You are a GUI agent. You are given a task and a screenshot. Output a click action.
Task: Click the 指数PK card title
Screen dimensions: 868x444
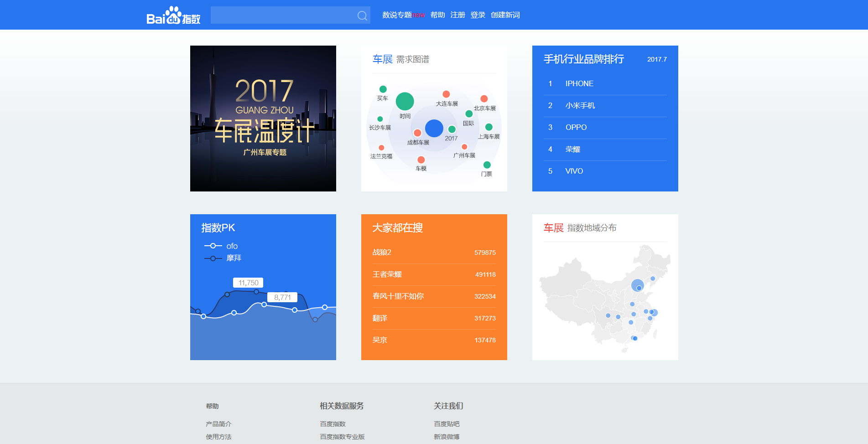point(218,228)
